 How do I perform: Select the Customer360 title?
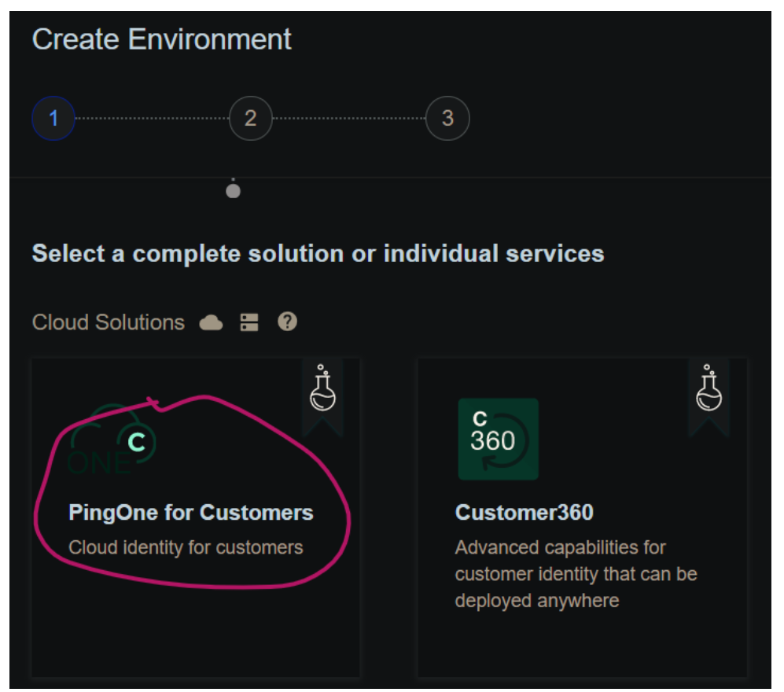click(x=524, y=513)
